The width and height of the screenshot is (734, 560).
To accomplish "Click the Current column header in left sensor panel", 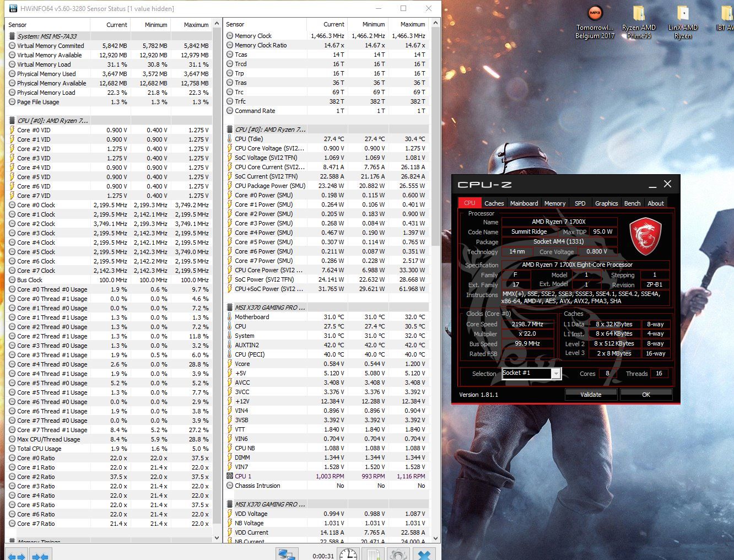I will (x=110, y=25).
